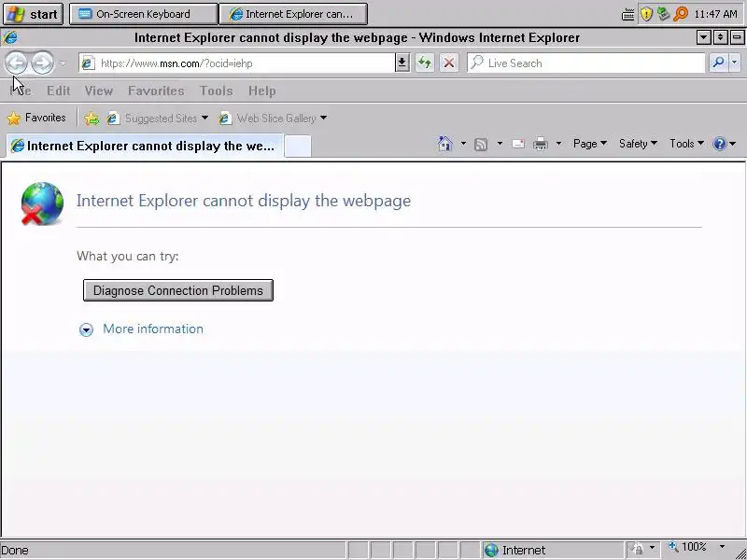Viewport: 747px width, 560px height.
Task: Click the globe with red X error icon
Action: click(x=42, y=203)
